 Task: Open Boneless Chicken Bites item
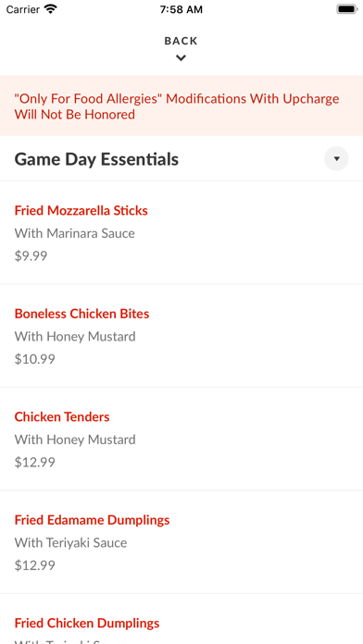pyautogui.click(x=181, y=336)
